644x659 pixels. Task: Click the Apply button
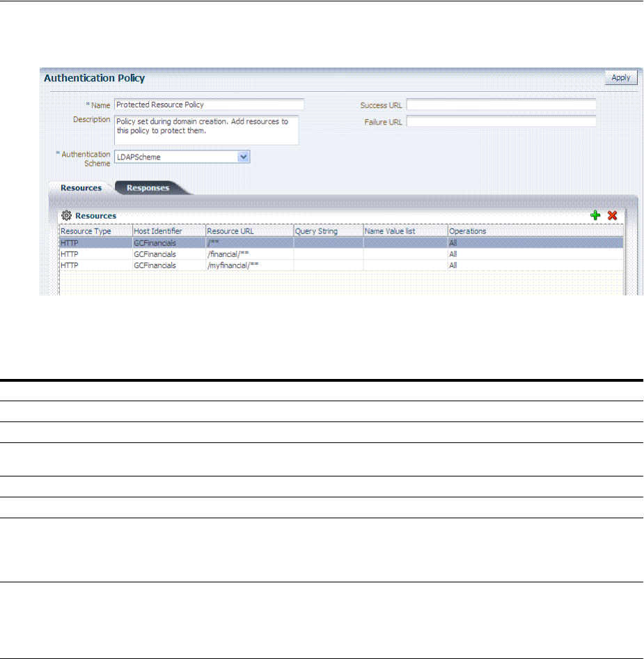[621, 78]
